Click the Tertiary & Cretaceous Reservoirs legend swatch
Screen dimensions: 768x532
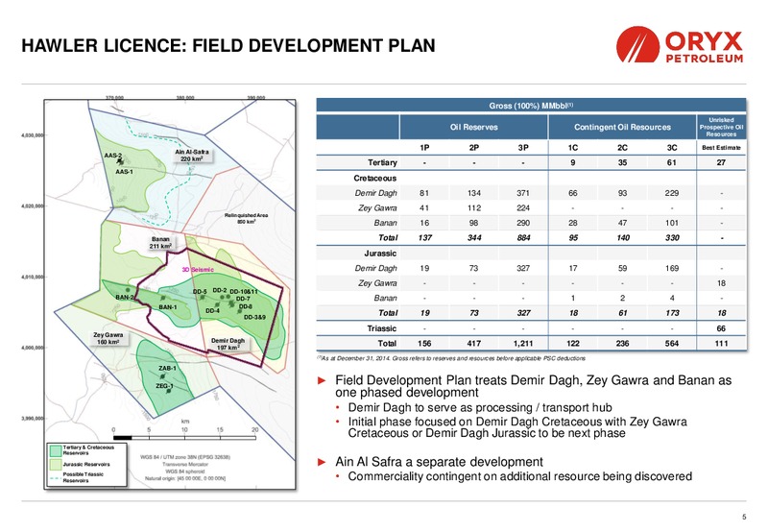(56, 450)
